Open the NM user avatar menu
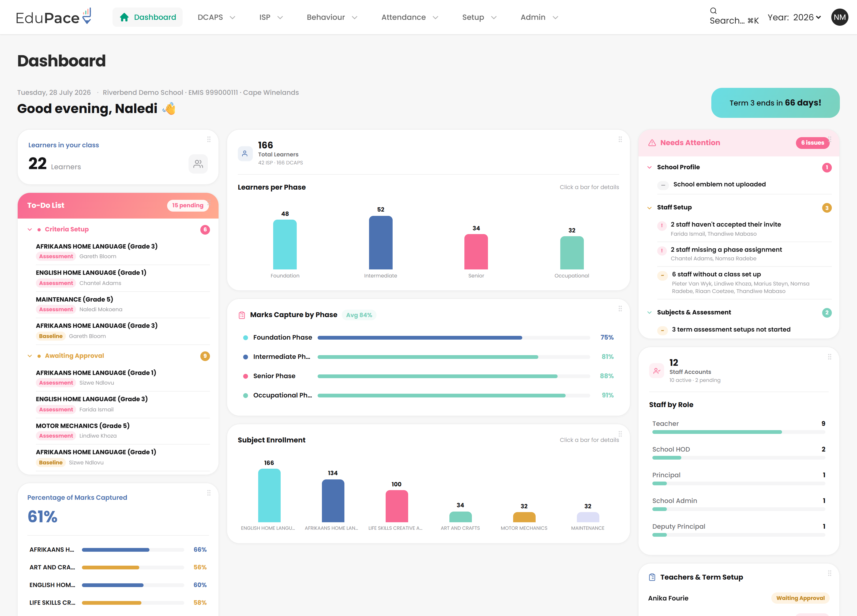Image resolution: width=857 pixels, height=616 pixels. (x=839, y=17)
